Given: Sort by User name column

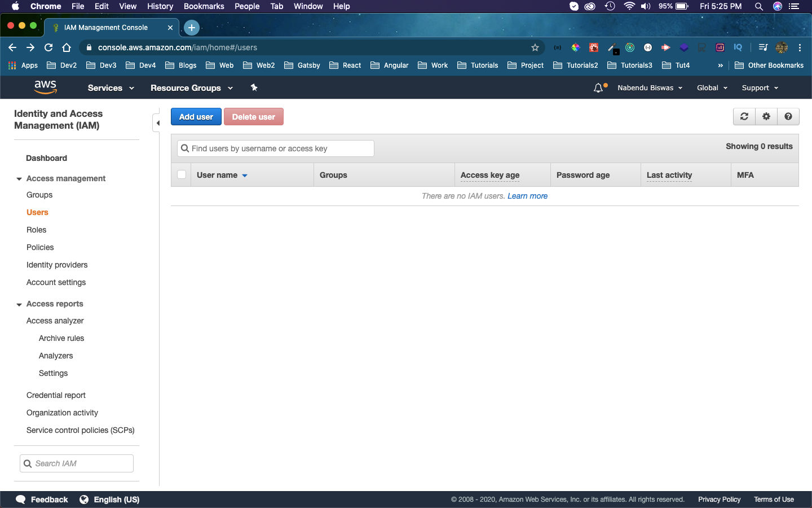Looking at the screenshot, I should tap(222, 175).
